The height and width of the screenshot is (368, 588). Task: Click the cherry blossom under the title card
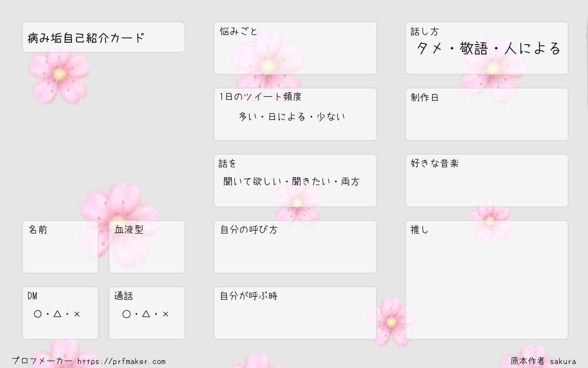click(x=59, y=75)
